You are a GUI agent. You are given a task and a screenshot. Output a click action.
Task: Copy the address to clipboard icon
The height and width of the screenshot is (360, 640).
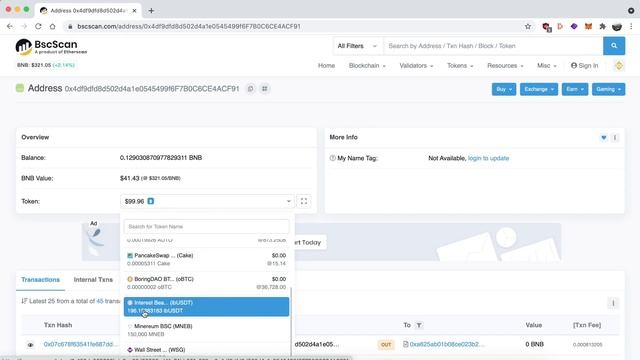coord(250,89)
